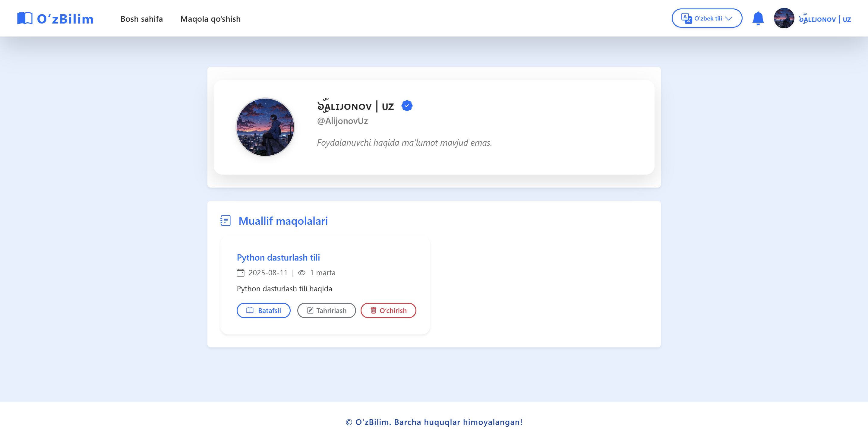This screenshot has width=868, height=440.
Task: Click the trash icon in O'chirish
Action: click(373, 311)
